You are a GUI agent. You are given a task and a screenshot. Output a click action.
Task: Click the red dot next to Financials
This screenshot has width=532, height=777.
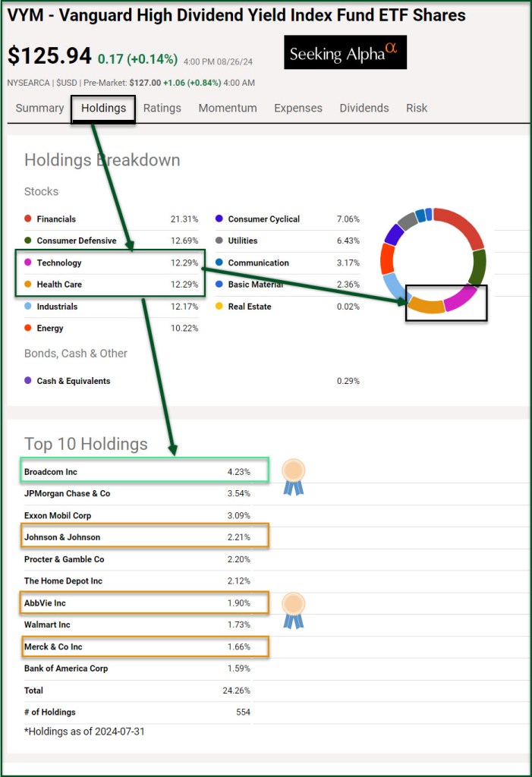coord(28,219)
